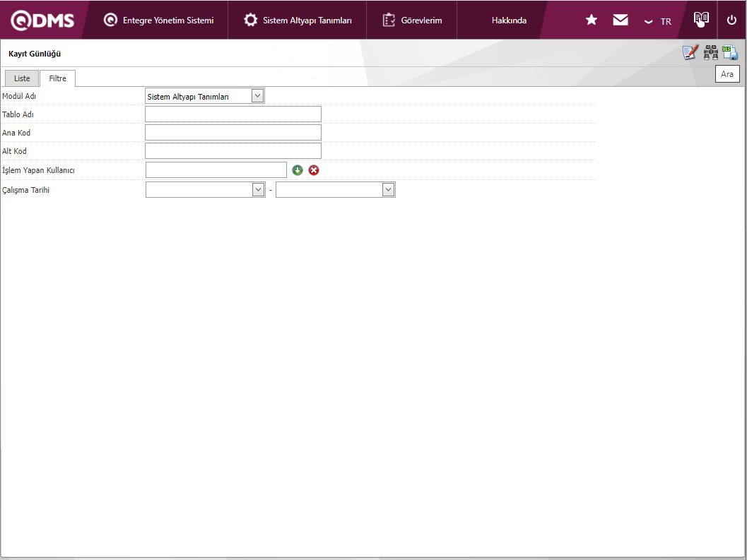Click the Ara button
747x560 pixels.
(727, 74)
